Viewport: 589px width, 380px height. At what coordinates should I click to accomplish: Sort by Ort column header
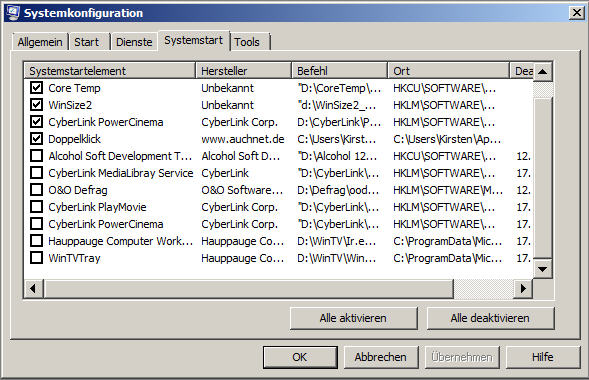tap(449, 71)
